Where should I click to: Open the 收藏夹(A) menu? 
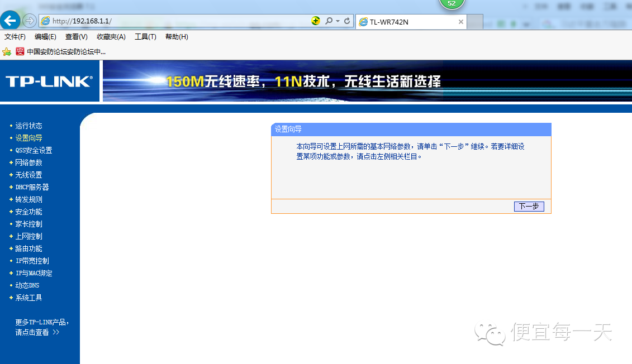pyautogui.click(x=111, y=37)
